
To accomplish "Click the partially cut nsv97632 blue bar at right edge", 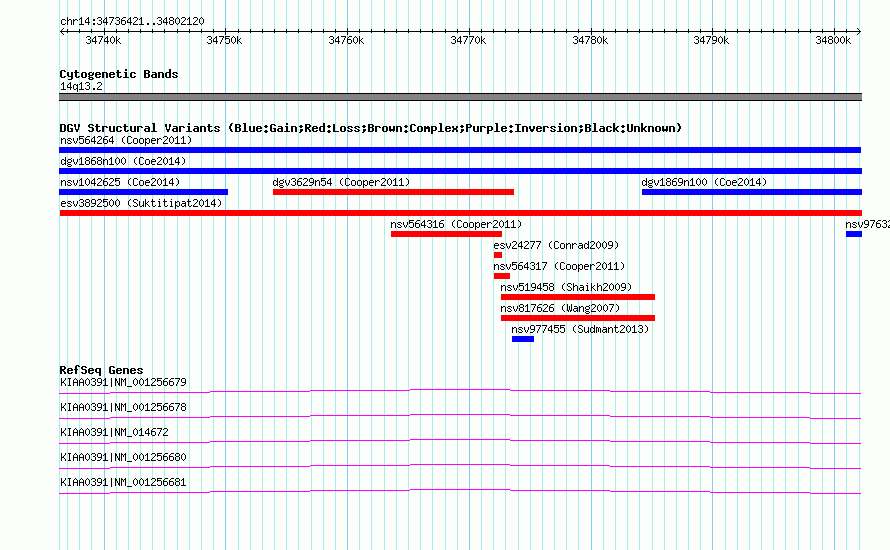I will (854, 234).
